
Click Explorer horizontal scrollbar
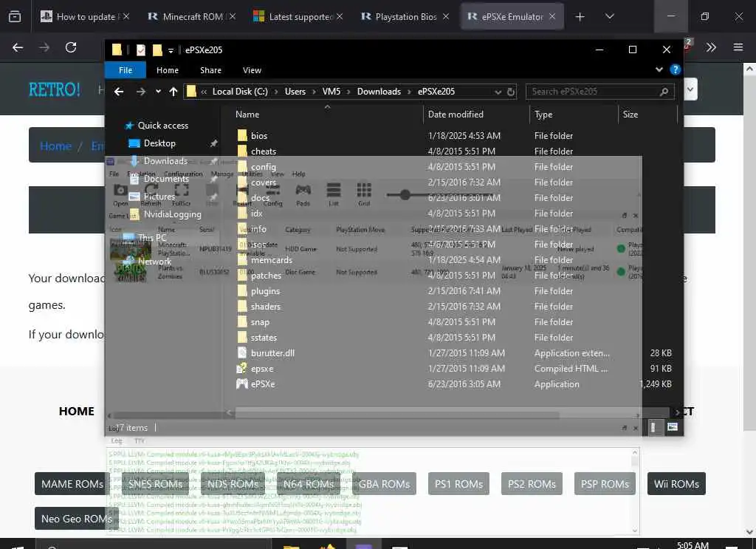397,415
